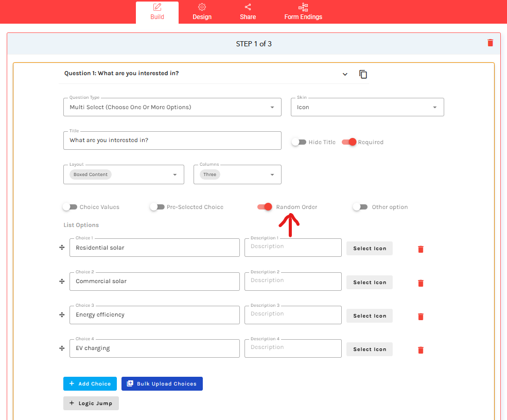Open the Skin dropdown
The width and height of the screenshot is (507, 420).
click(x=368, y=107)
